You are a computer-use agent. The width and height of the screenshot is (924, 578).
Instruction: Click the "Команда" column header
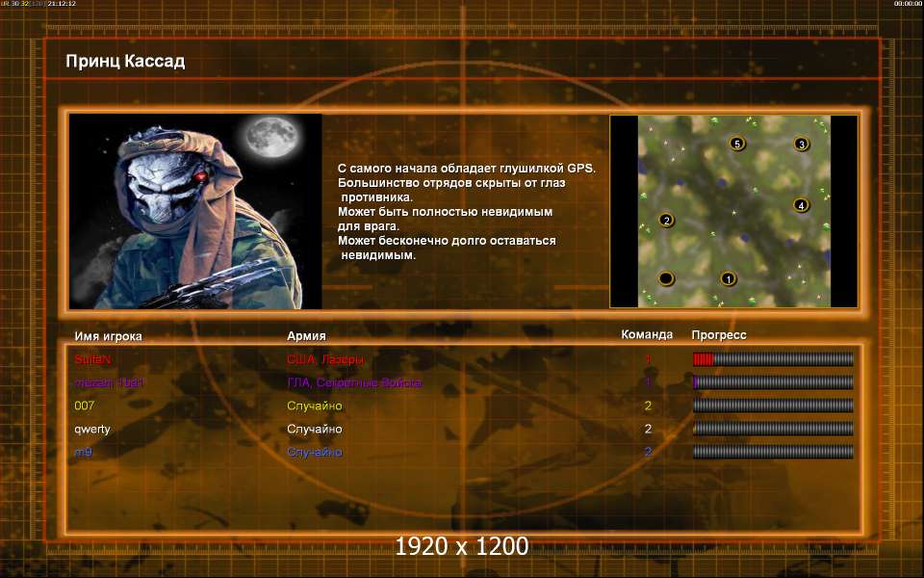coord(647,334)
